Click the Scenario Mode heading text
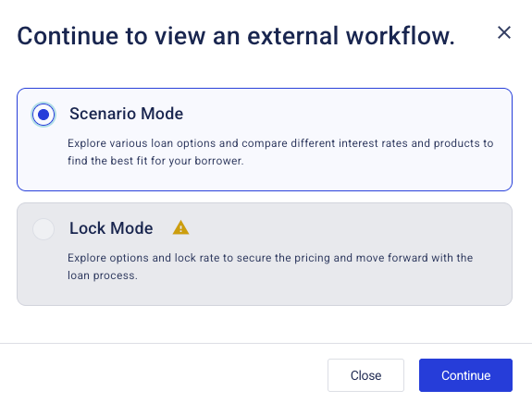This screenshot has width=532, height=403. point(126,114)
